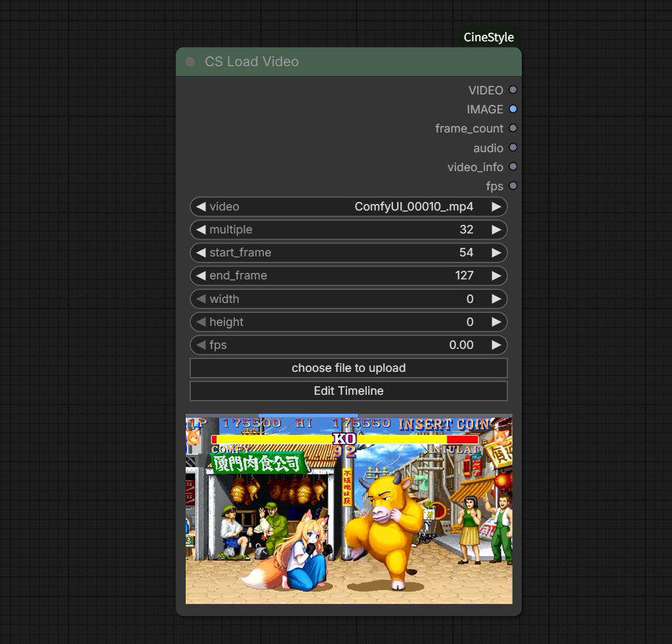The height and width of the screenshot is (644, 672).
Task: Click choose file to upload button
Action: (348, 368)
